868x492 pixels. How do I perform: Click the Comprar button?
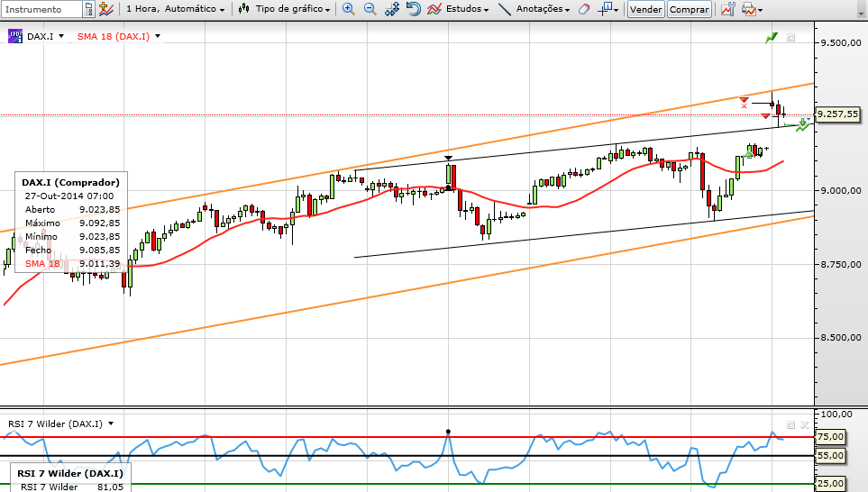(x=690, y=9)
